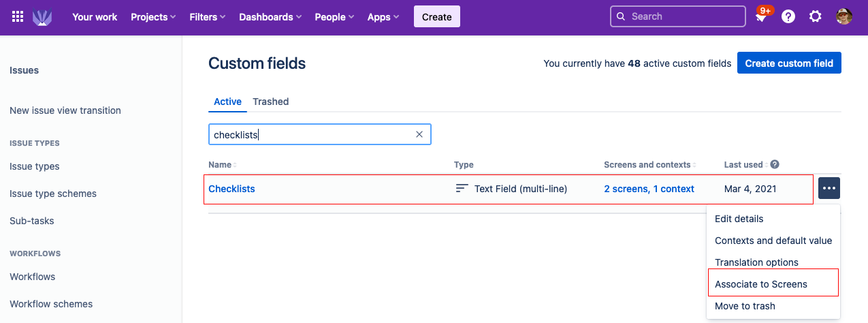Clear the checklists search text

tap(419, 134)
